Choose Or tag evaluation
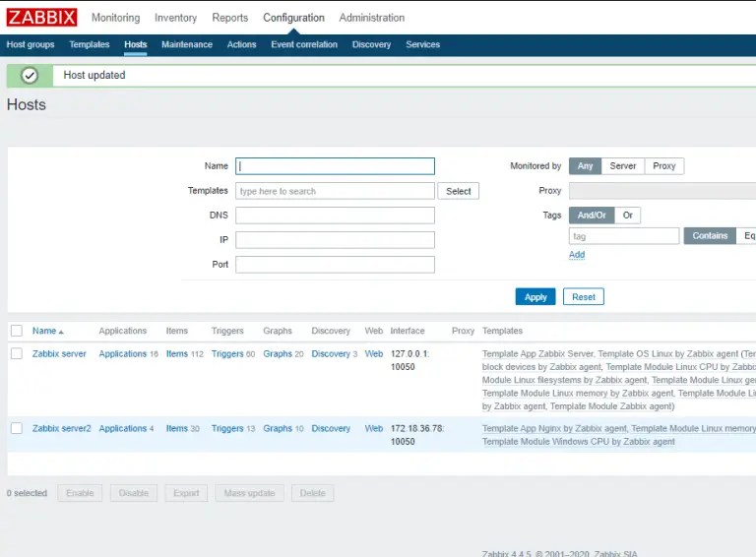The image size is (756, 557). coord(628,216)
